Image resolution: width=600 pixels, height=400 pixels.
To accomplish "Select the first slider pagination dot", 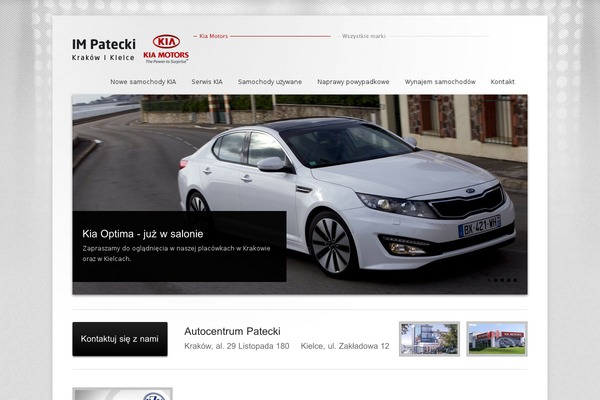I will click(x=489, y=280).
